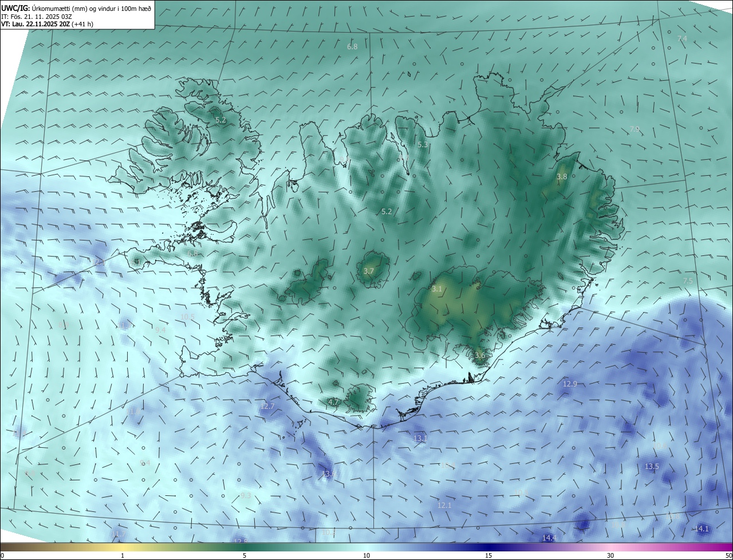Click the colour scale tick label 30
733x560 pixels.
tap(610, 555)
